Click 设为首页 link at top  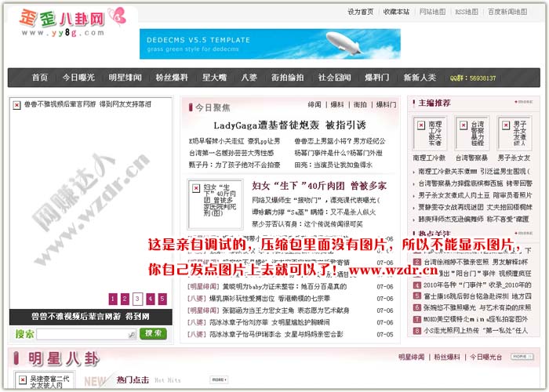point(360,12)
